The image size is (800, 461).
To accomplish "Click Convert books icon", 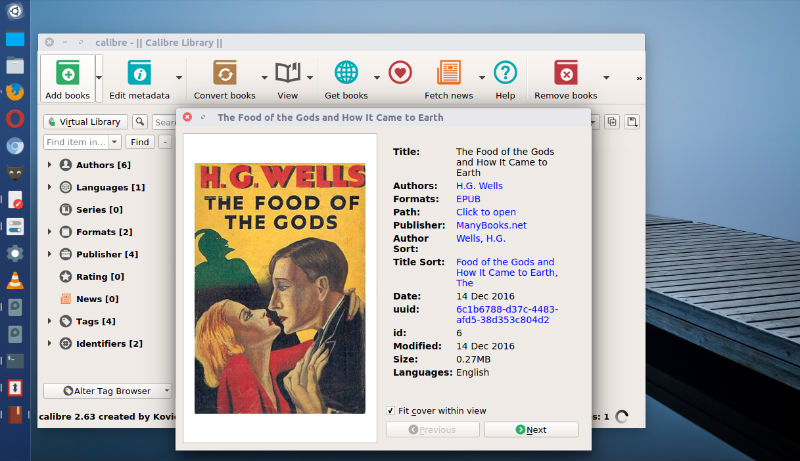I will point(224,73).
